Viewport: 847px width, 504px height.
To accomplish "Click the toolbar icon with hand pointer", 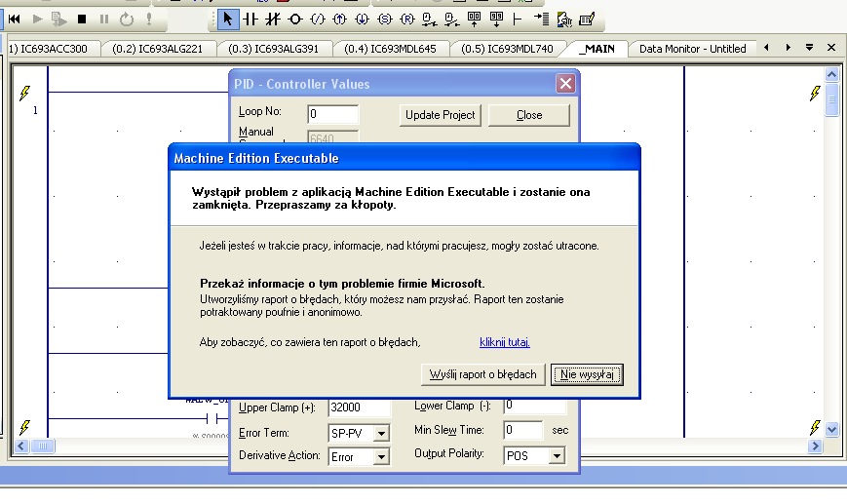I will [564, 19].
